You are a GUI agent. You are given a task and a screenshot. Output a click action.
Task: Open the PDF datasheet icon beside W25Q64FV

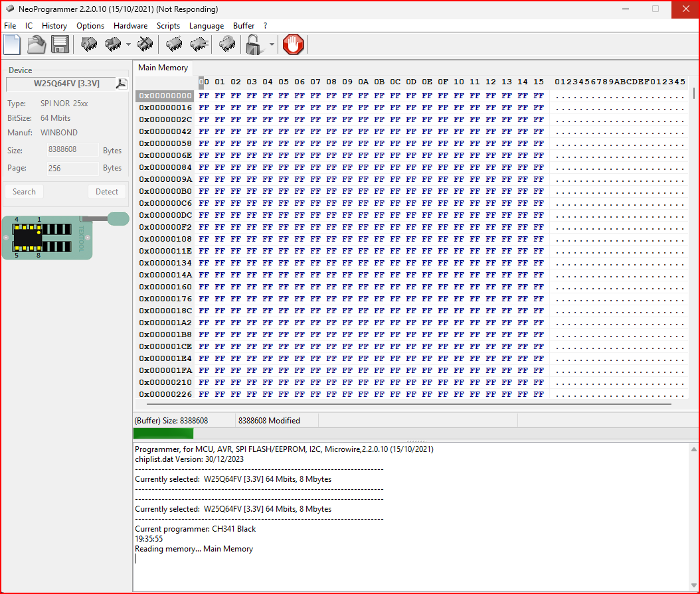tap(122, 84)
